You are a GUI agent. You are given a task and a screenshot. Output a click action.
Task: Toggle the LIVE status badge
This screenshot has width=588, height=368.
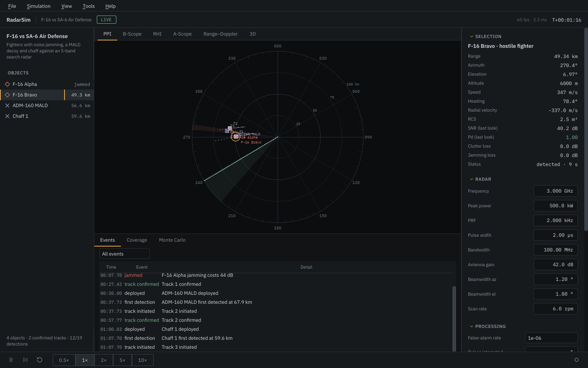107,20
